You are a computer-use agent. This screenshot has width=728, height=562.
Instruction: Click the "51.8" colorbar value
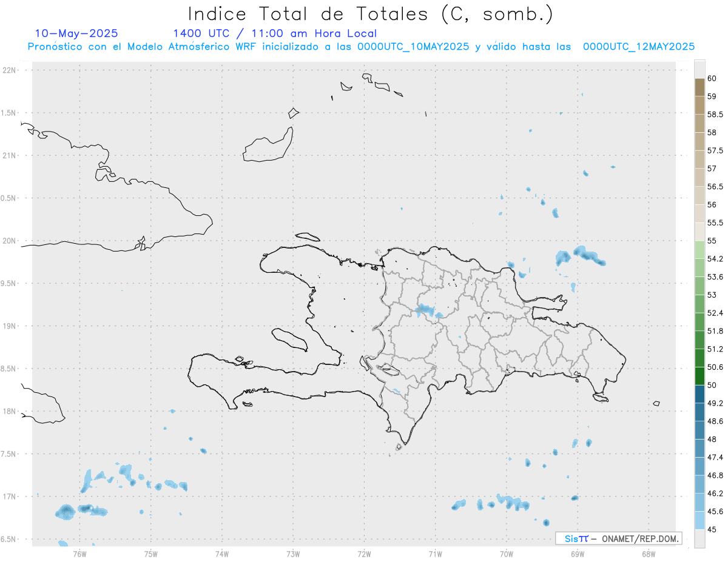pos(715,331)
